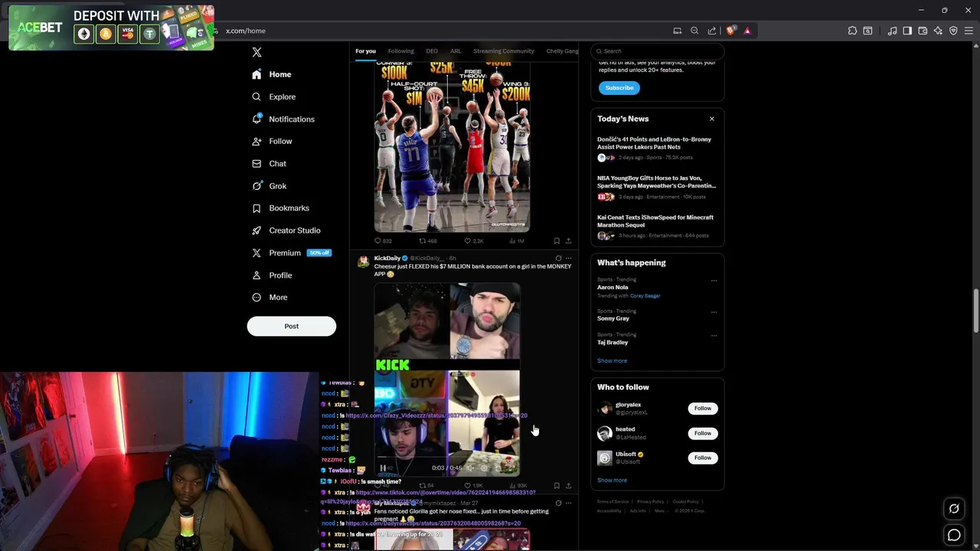Click the X logo in the sidebar
980x551 pixels.
click(x=256, y=52)
